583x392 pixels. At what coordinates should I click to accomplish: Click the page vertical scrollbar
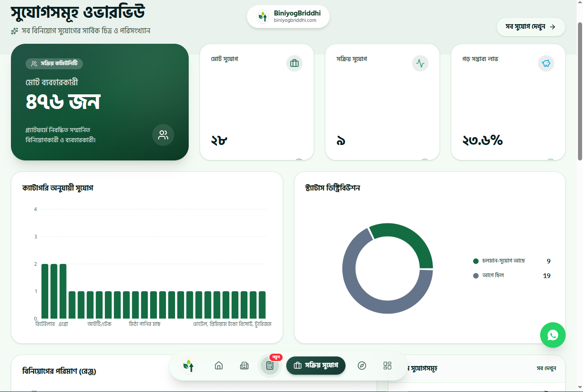[580, 91]
